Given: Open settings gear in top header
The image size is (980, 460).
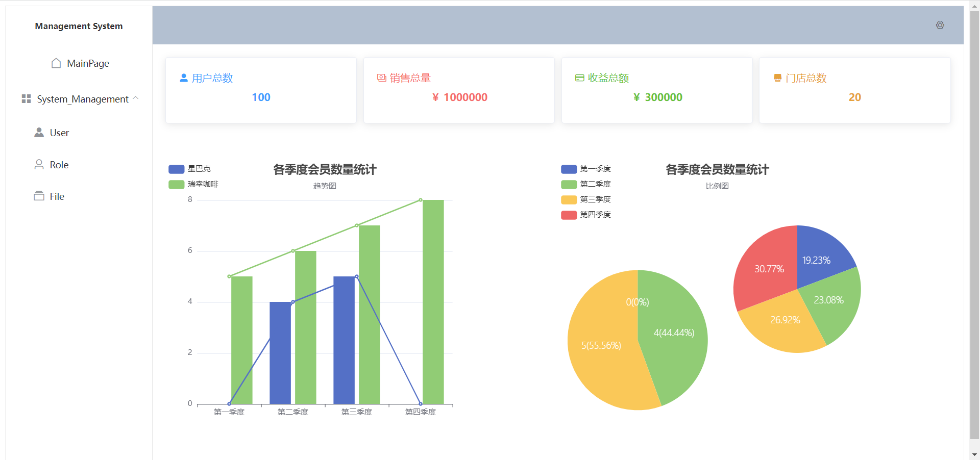Looking at the screenshot, I should [940, 25].
